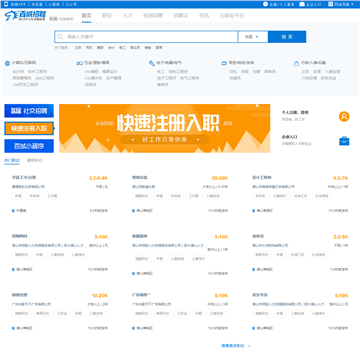Click the location pin in the 10-20K job card

[x=13, y=328]
